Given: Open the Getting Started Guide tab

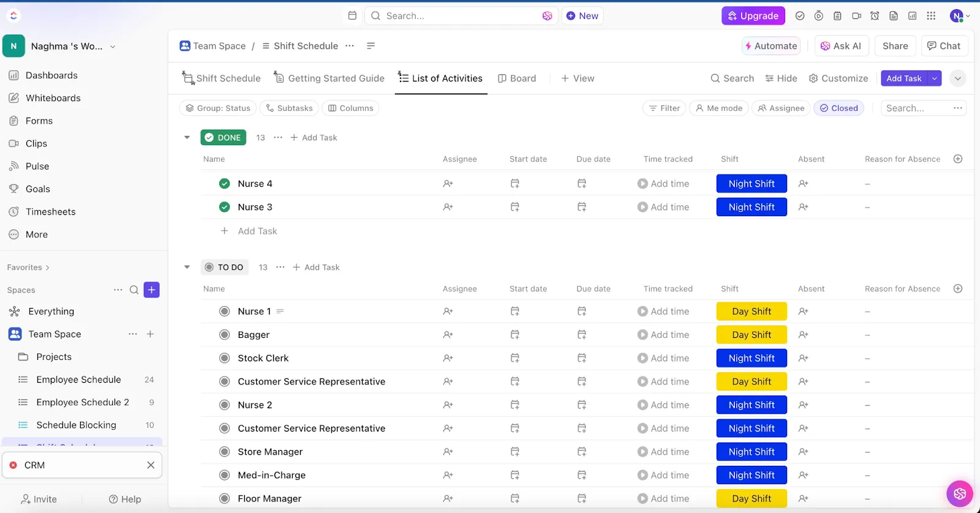Looking at the screenshot, I should [x=330, y=78].
